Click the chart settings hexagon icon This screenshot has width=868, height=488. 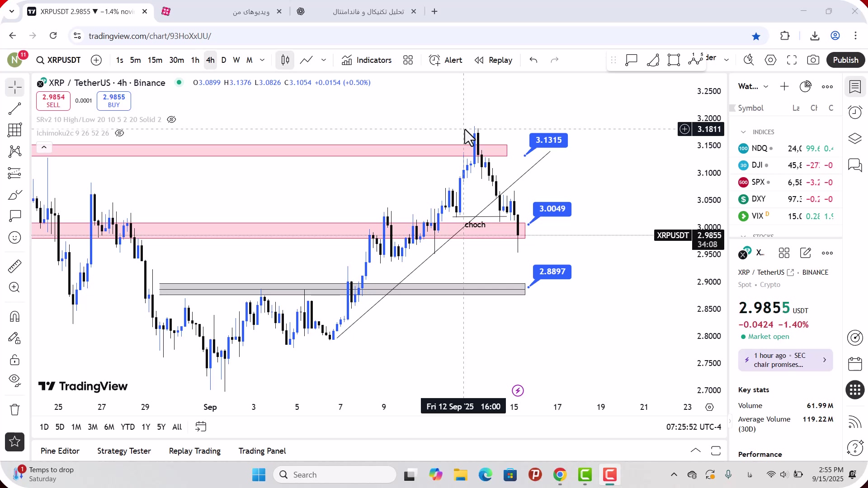(770, 60)
